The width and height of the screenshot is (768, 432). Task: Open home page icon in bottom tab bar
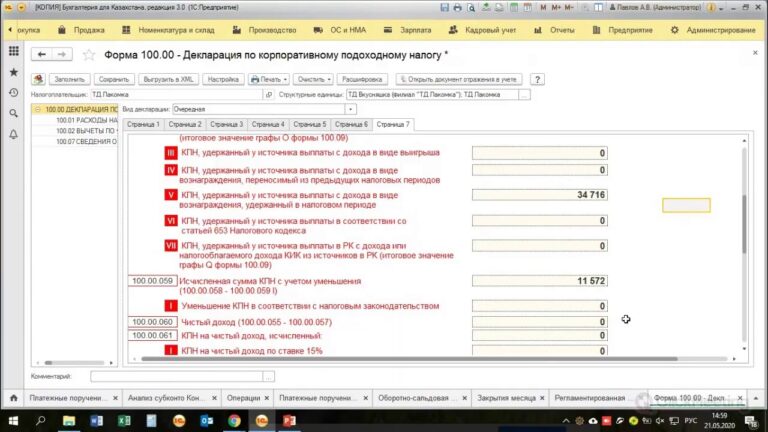14,398
